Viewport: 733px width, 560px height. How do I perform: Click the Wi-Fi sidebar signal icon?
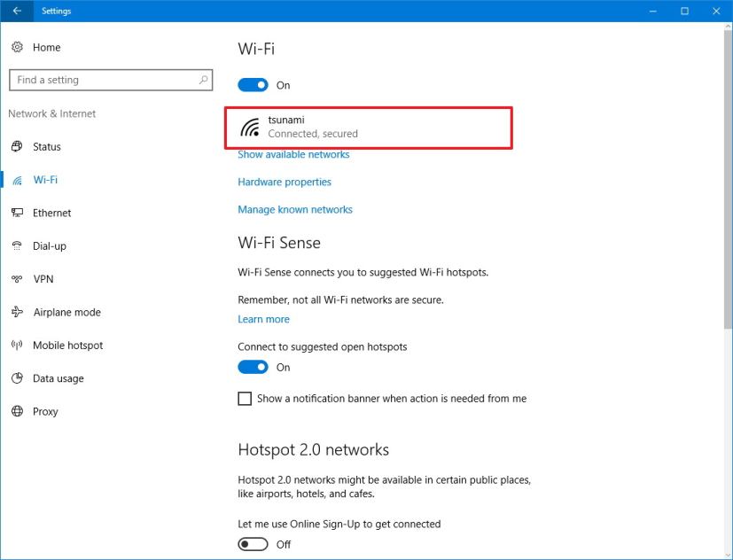pyautogui.click(x=18, y=180)
